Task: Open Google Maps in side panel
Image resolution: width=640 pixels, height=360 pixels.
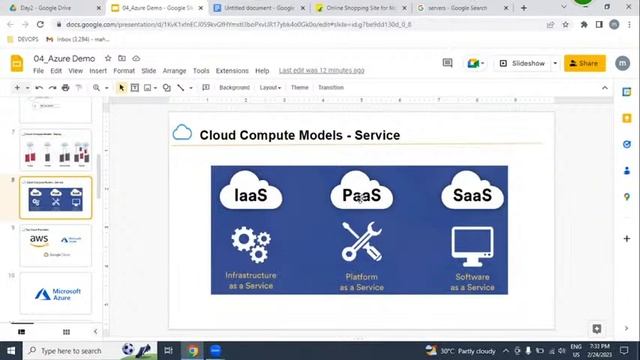Action: click(627, 197)
